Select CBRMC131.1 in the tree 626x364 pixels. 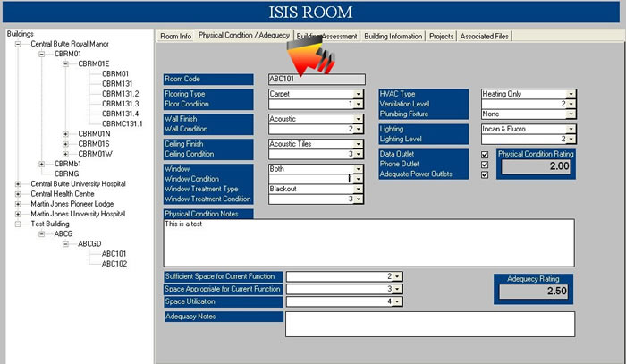point(123,123)
